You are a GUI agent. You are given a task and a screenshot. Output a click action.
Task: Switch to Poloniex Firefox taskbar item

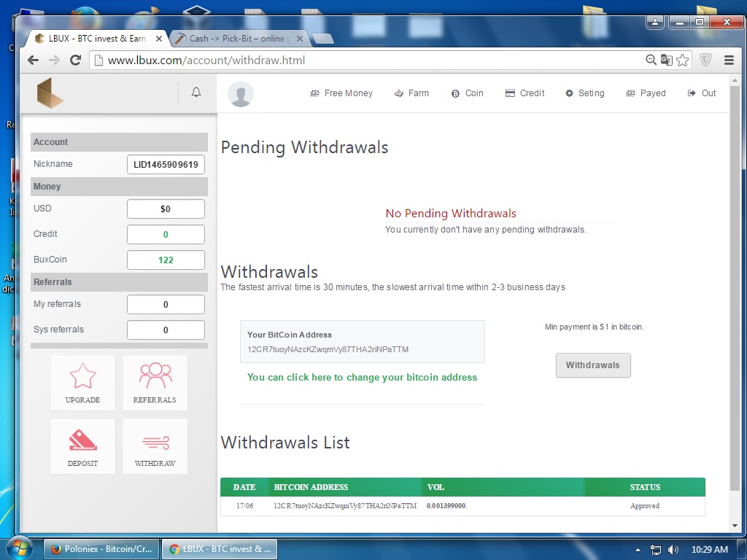tap(101, 549)
